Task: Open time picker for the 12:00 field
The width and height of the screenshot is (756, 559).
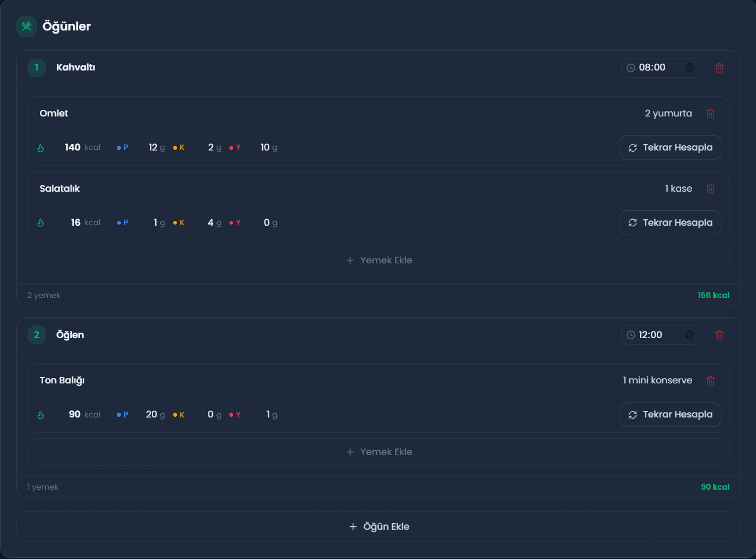Action: click(690, 335)
